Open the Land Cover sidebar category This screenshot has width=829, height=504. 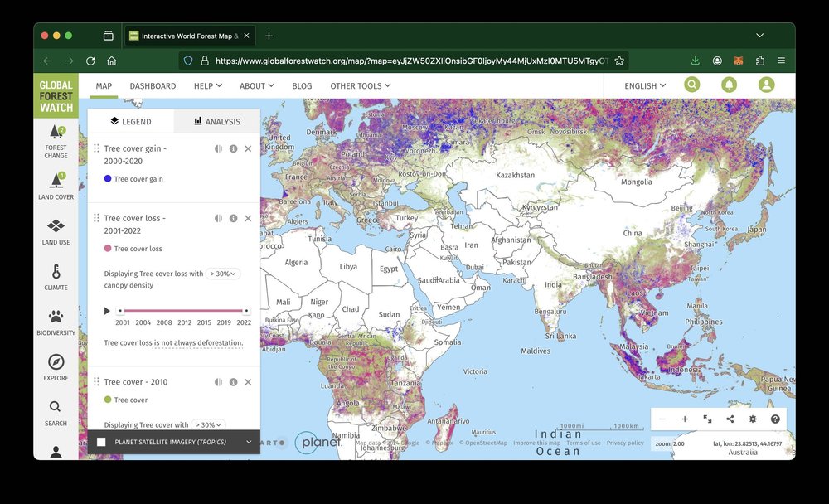[56, 187]
